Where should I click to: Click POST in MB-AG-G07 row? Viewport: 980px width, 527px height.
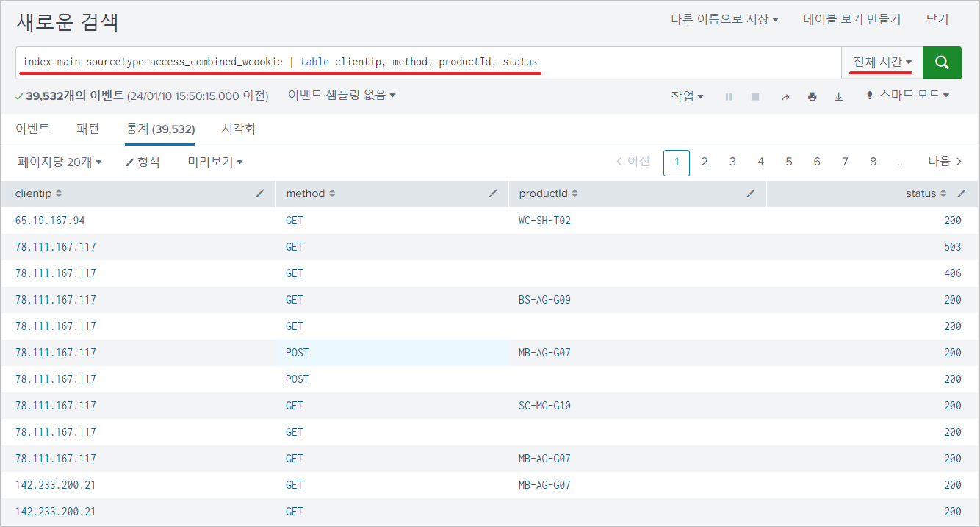point(298,353)
